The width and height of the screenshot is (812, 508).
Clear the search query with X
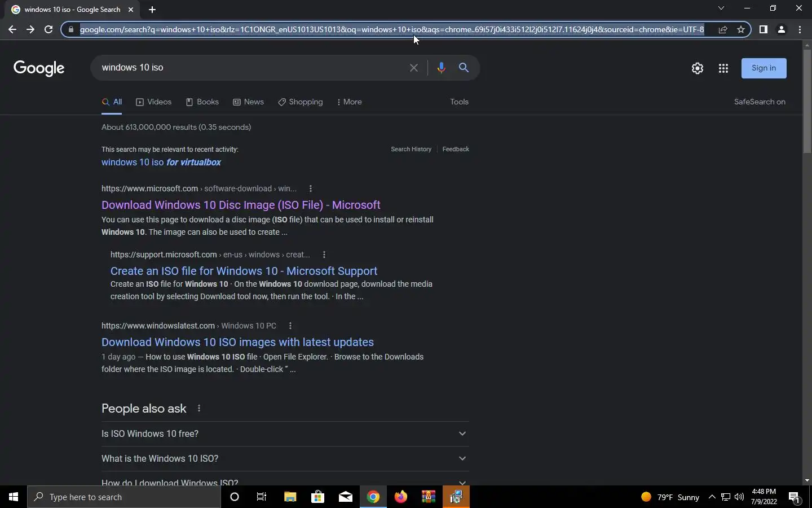coord(414,68)
